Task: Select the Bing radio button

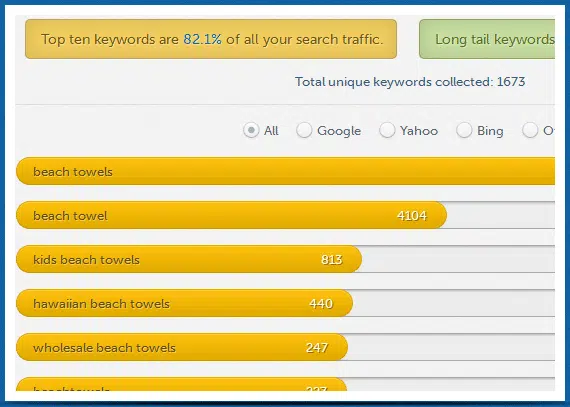Action: click(x=464, y=130)
